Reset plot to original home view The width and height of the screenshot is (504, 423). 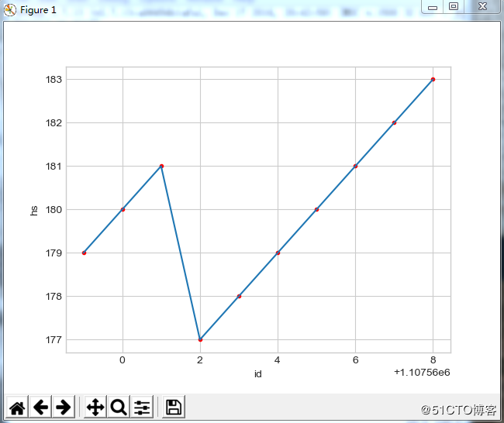click(17, 408)
